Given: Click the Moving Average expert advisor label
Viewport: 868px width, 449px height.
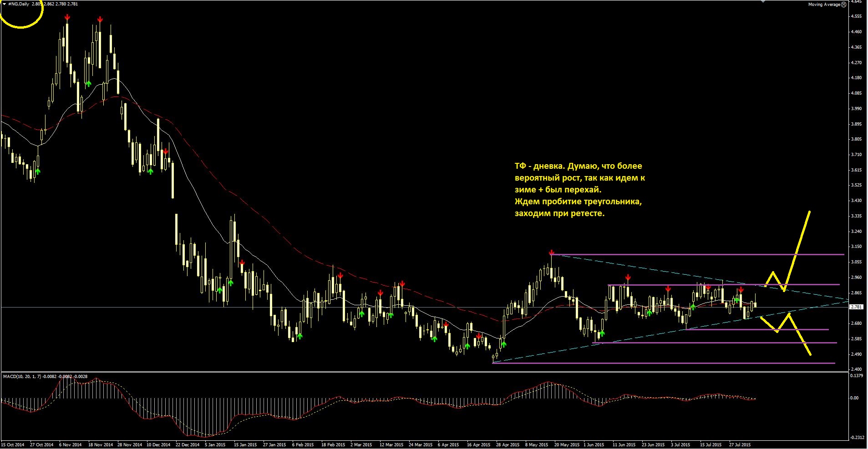Looking at the screenshot, I should click(x=824, y=5).
